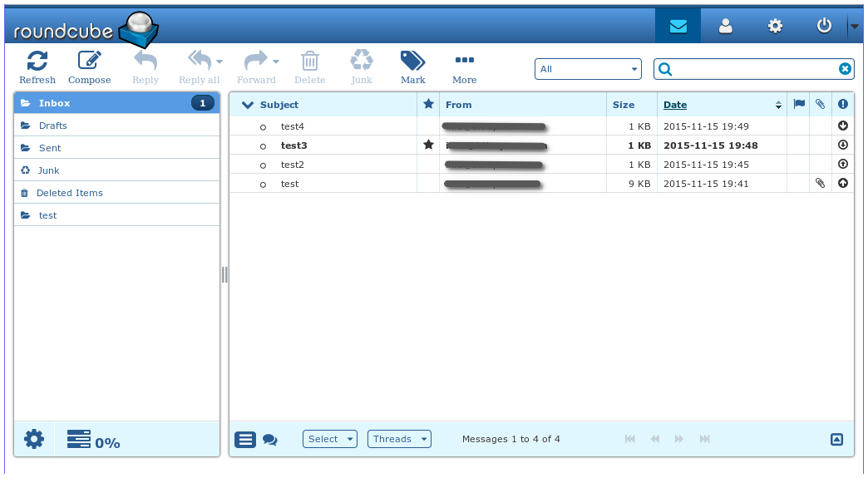Viewport: 868px width, 478px height.
Task: Click the attachment icon on test row
Action: [x=821, y=183]
